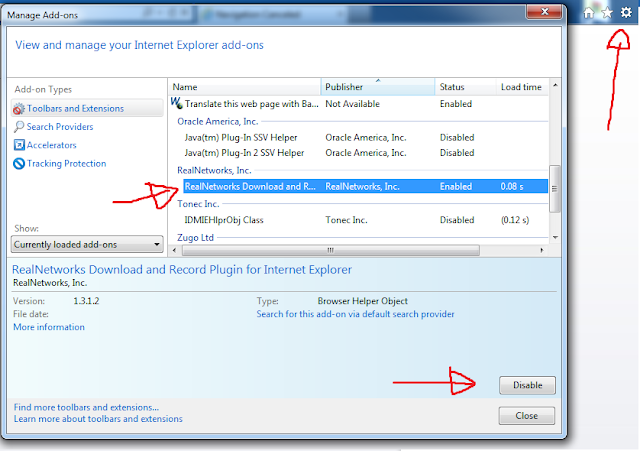Click the Accelerators arrow icon
This screenshot has height=451, width=640.
[x=19, y=145]
